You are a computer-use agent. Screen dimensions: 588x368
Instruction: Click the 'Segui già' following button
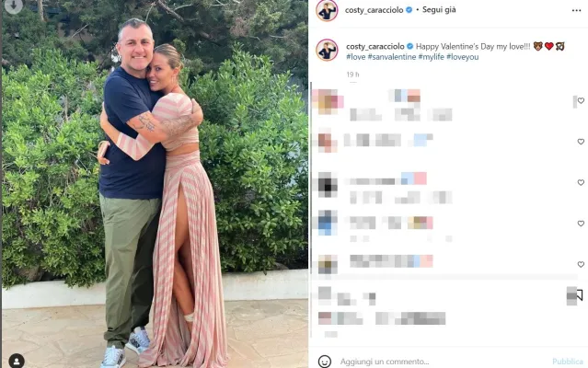pyautogui.click(x=439, y=10)
